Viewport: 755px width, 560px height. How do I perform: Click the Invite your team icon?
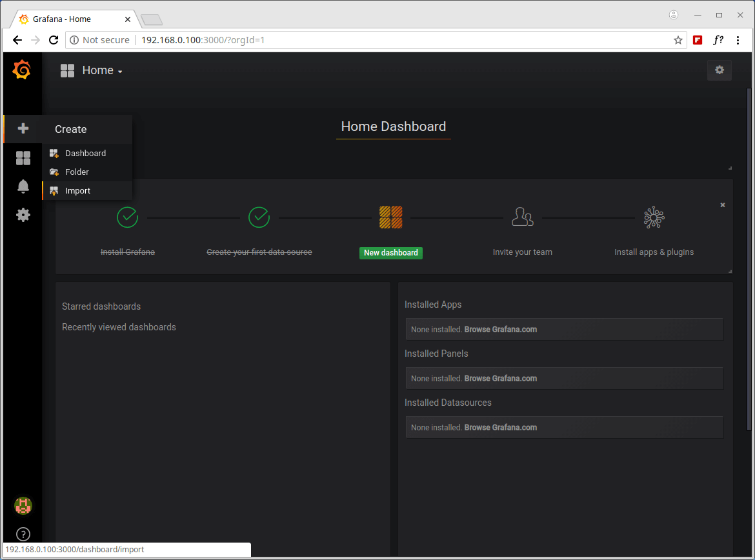pyautogui.click(x=522, y=217)
